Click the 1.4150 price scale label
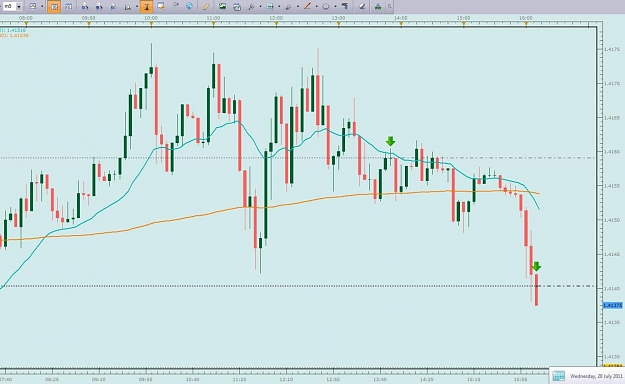This screenshot has width=625, height=384. (612, 220)
